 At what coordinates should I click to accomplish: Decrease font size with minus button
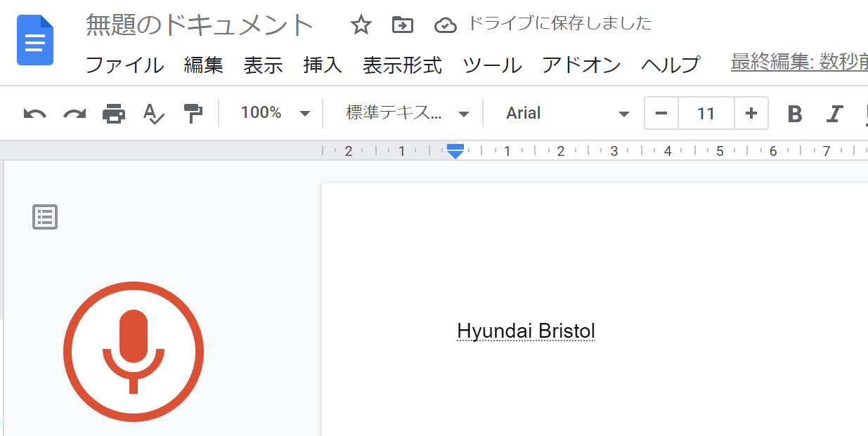pos(661,113)
